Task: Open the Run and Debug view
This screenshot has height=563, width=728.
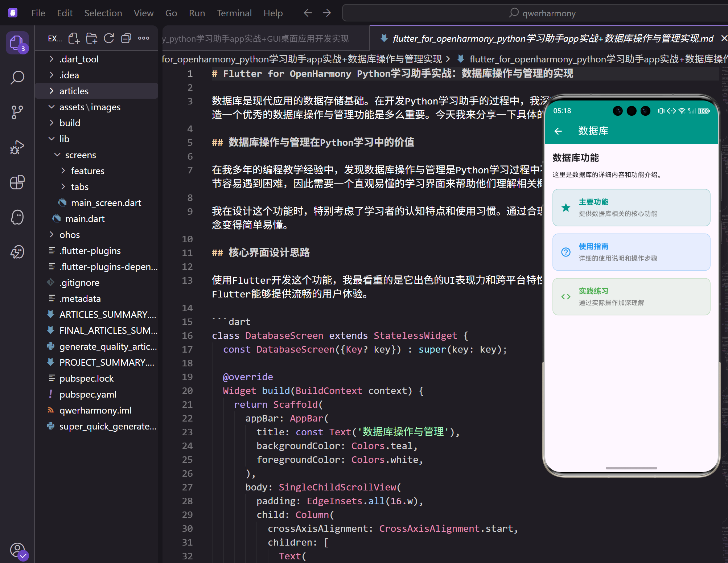Action: coord(17,147)
